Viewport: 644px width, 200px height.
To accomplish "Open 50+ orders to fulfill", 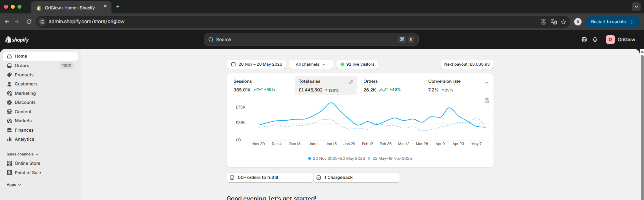I will coord(270,178).
